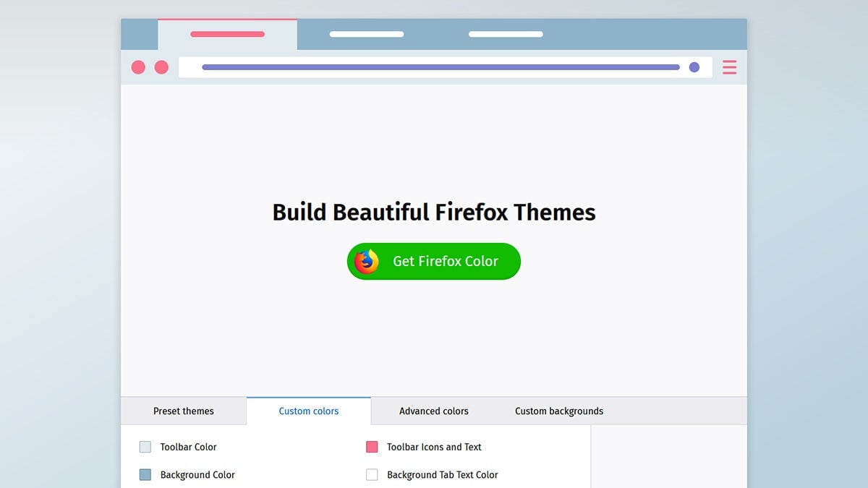Open the Toolbar Color swatch
The image size is (868, 488).
tap(145, 447)
